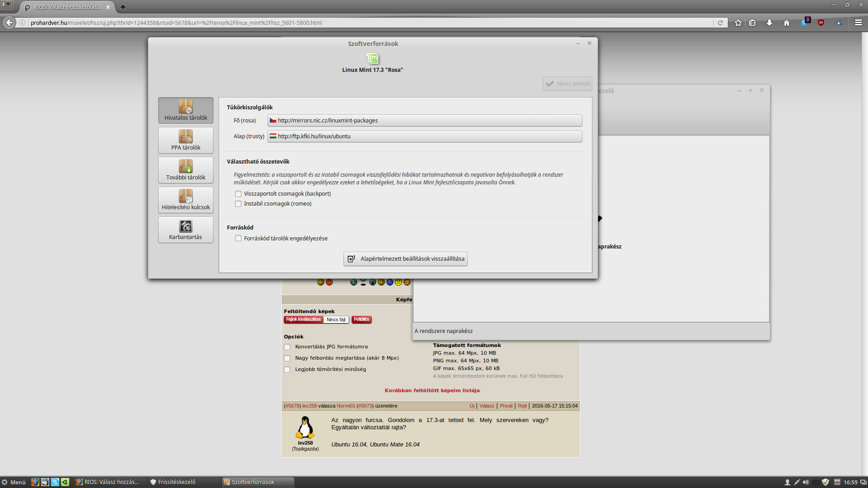Open post #5678 link
The height and width of the screenshot is (488, 868).
point(292,406)
